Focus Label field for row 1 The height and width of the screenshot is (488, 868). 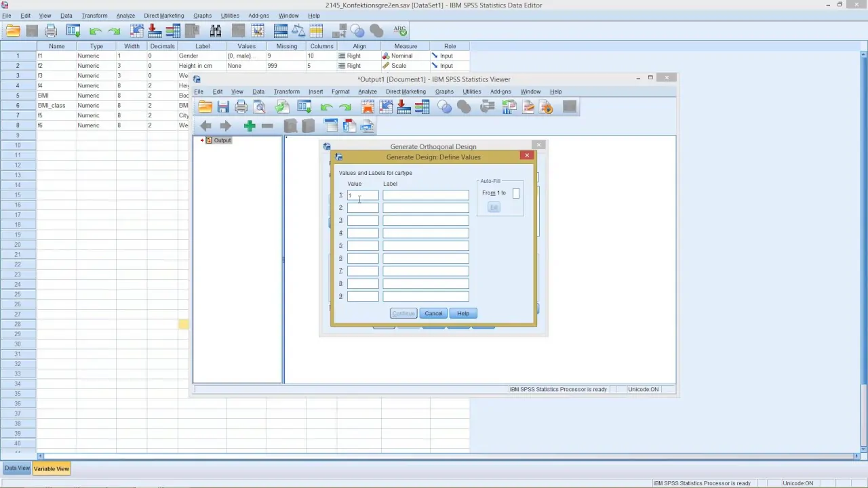(426, 195)
